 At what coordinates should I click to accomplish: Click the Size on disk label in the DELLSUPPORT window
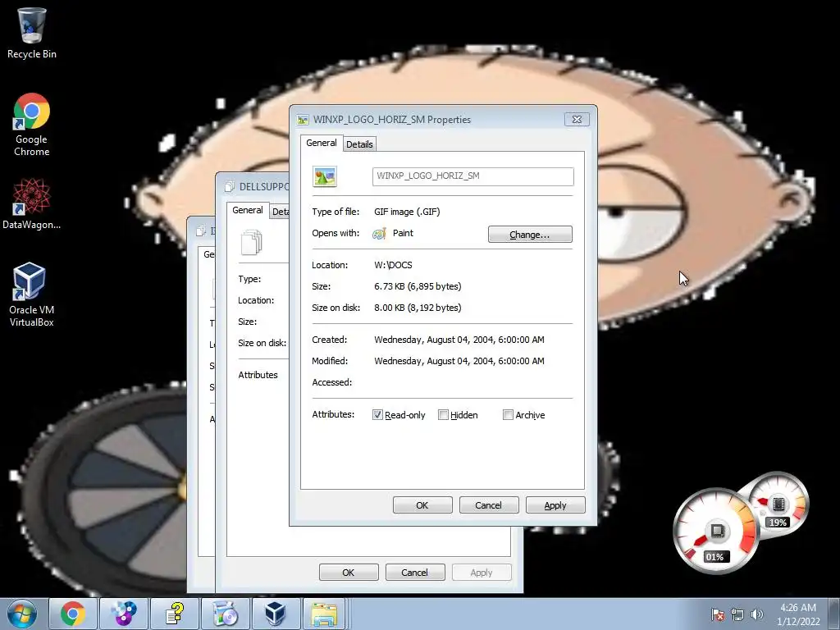pos(262,343)
